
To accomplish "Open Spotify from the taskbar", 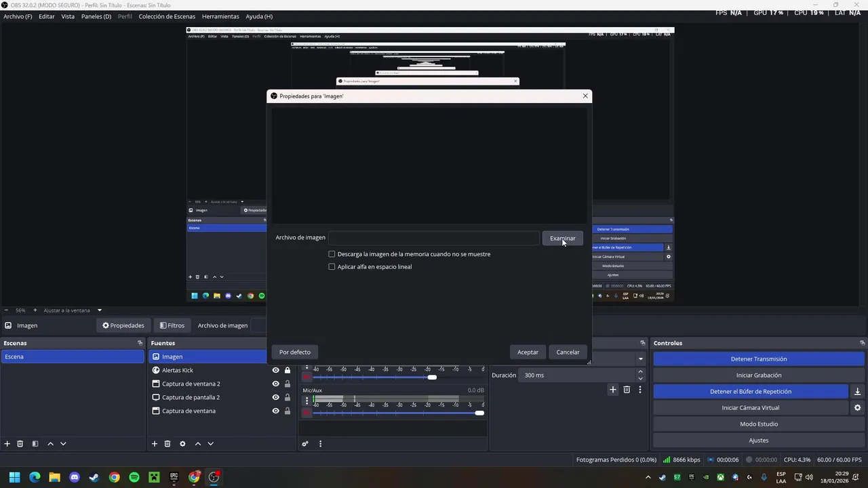I will tap(134, 477).
